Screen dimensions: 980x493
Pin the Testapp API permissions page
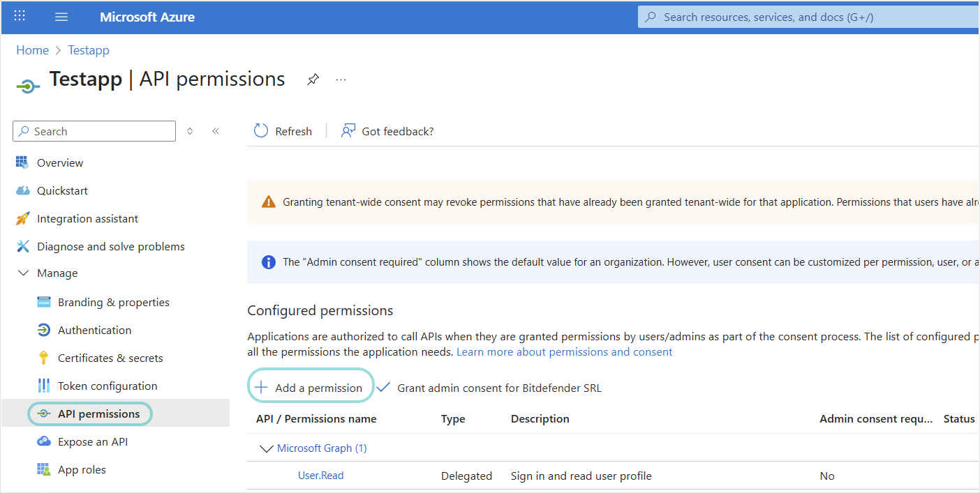[313, 79]
